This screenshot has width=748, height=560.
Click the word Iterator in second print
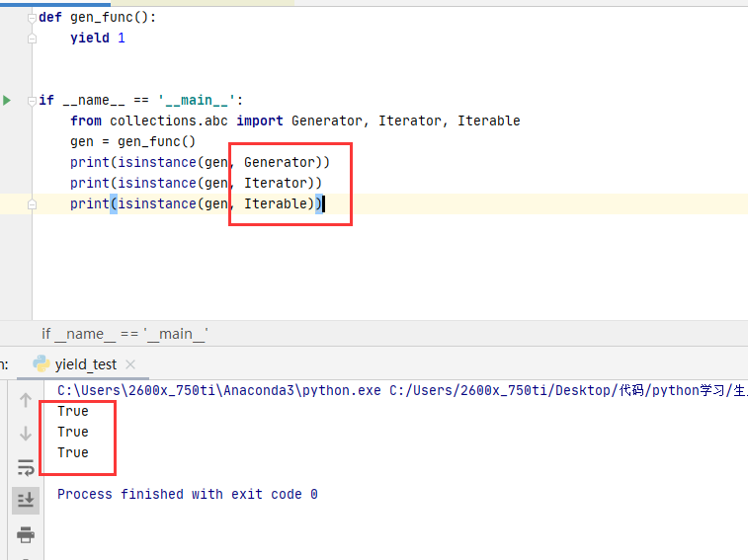(276, 183)
